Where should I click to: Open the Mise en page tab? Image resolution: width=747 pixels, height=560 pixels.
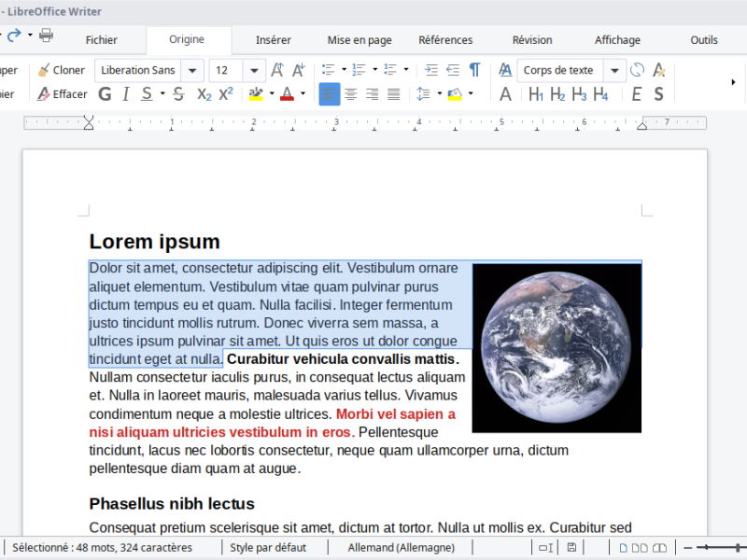[x=359, y=40]
